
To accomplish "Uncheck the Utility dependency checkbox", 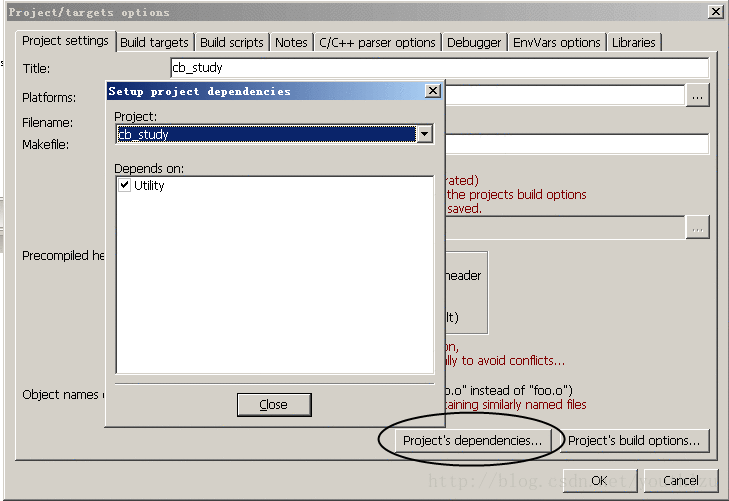I will (124, 185).
